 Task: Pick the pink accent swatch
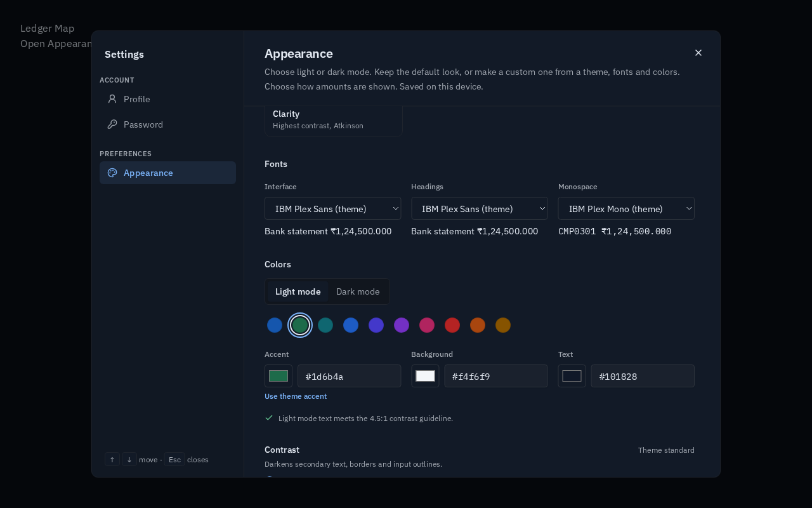pos(427,325)
